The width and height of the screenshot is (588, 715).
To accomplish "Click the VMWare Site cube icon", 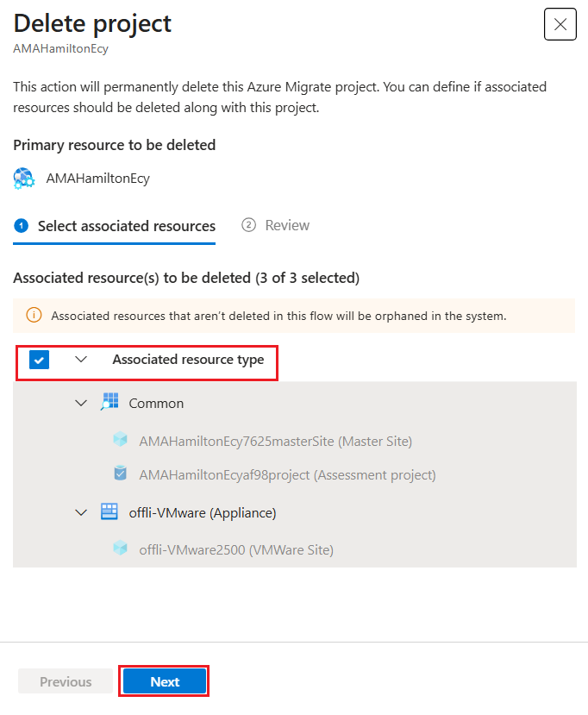I will [x=121, y=548].
